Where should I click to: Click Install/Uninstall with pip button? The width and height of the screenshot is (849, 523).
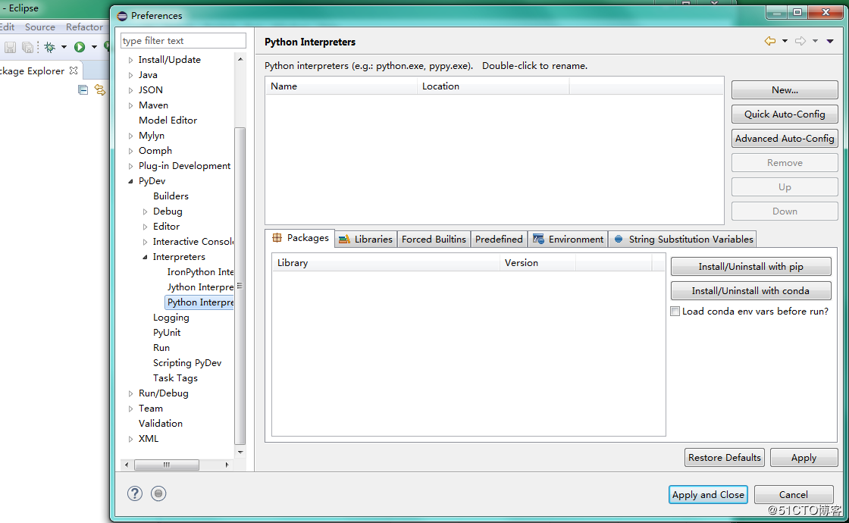(x=751, y=266)
